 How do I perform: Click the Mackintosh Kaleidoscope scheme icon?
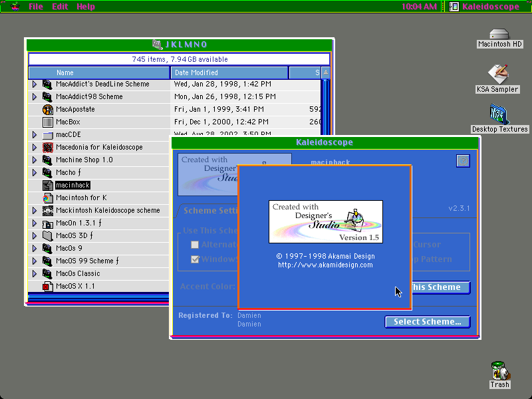coord(47,210)
